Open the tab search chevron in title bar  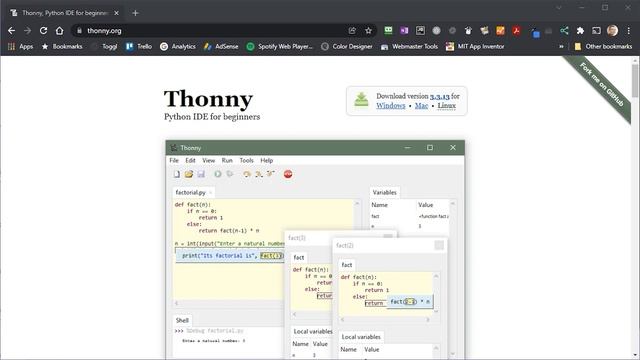[x=559, y=8]
